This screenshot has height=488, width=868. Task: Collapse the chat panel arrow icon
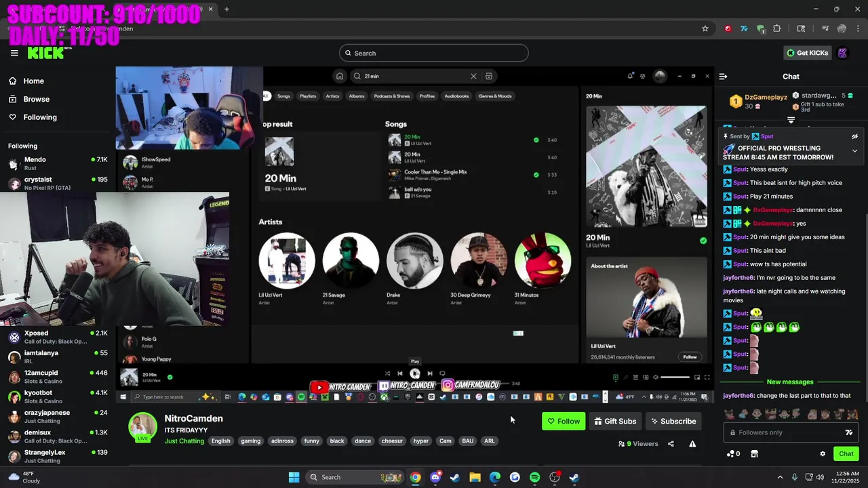click(723, 77)
